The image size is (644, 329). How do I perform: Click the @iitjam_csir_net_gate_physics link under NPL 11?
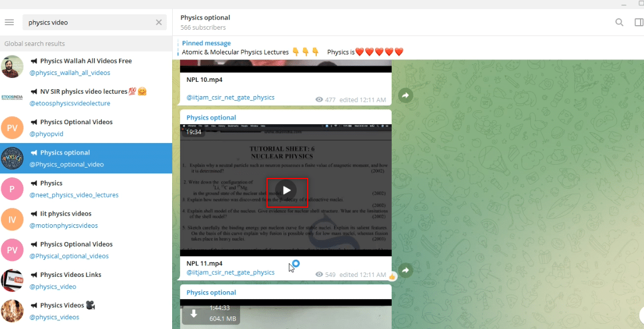[230, 272]
